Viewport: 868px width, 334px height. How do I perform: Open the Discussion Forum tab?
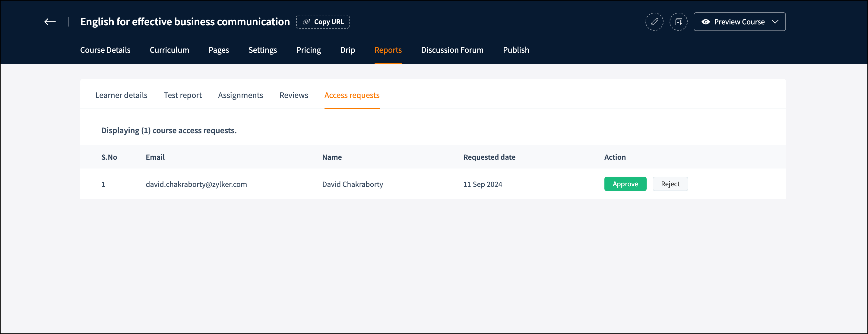452,50
